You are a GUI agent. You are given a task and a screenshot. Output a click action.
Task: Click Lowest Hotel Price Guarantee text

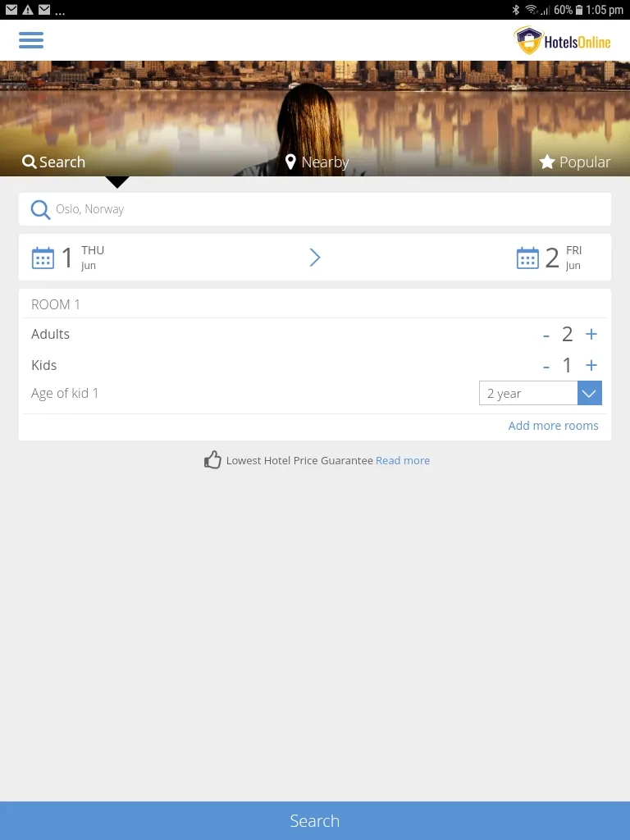pyautogui.click(x=299, y=461)
